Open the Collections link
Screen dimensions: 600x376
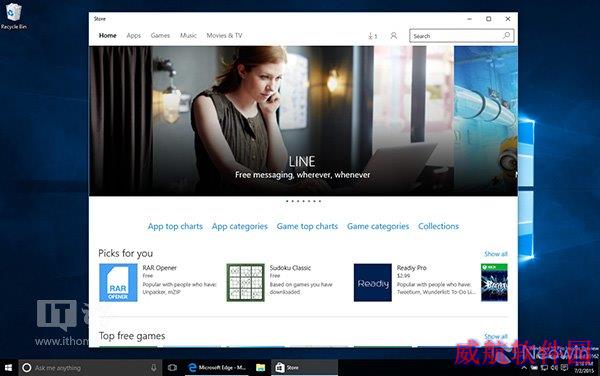(x=438, y=226)
